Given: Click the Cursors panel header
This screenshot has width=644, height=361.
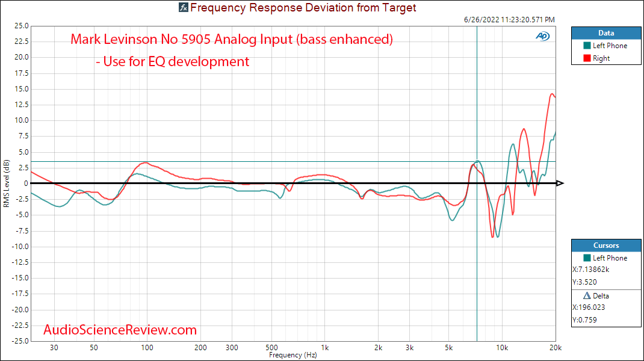Looking at the screenshot, I should tap(606, 245).
